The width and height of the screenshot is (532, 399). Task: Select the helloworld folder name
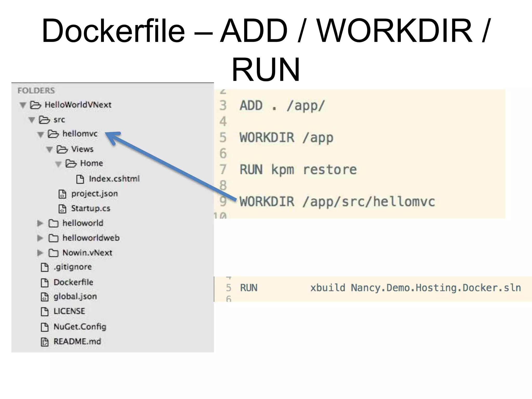click(x=83, y=223)
